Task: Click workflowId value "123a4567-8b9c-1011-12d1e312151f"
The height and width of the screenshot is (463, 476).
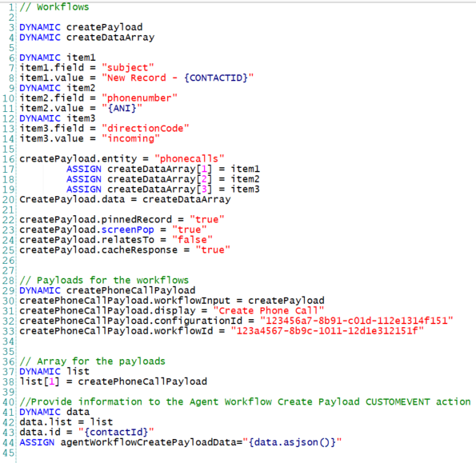Action: 327,331
